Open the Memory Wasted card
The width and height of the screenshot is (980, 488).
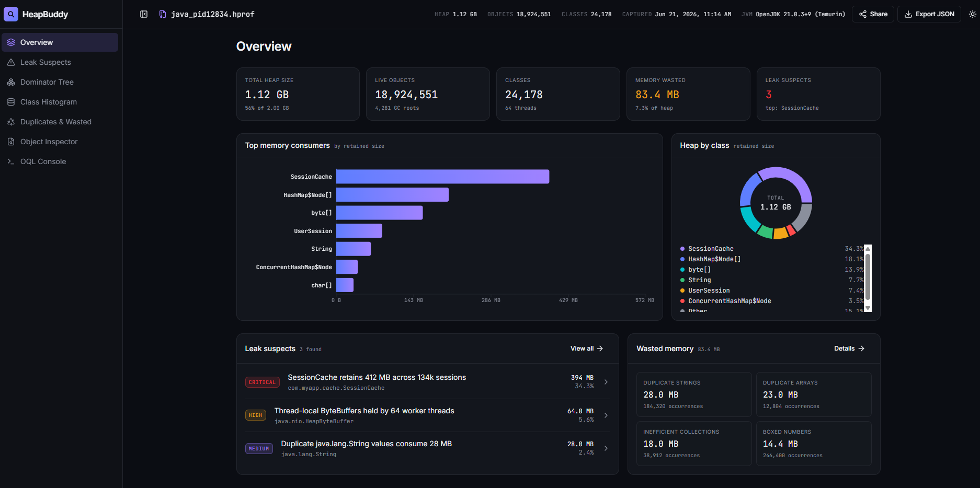[x=688, y=94]
